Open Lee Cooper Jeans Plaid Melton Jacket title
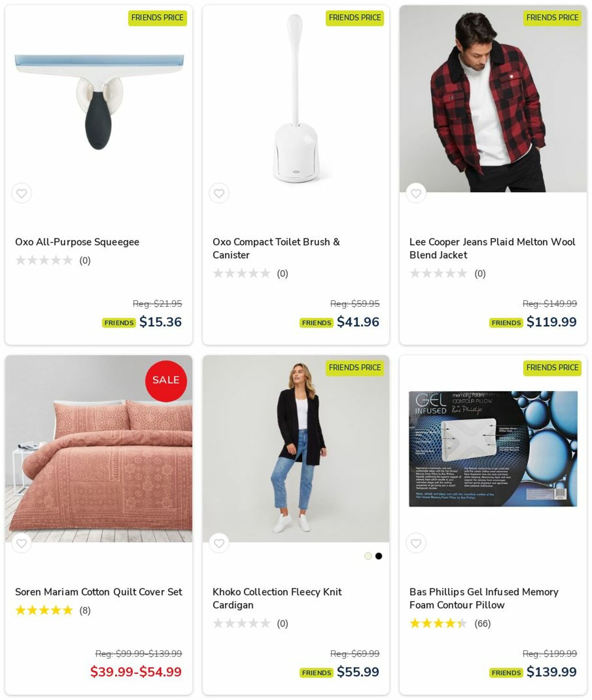 coord(492,248)
